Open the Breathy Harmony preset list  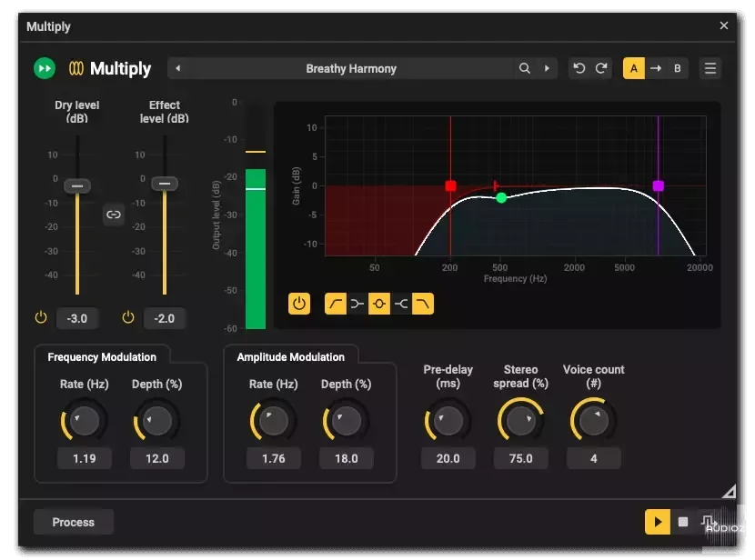coord(351,68)
